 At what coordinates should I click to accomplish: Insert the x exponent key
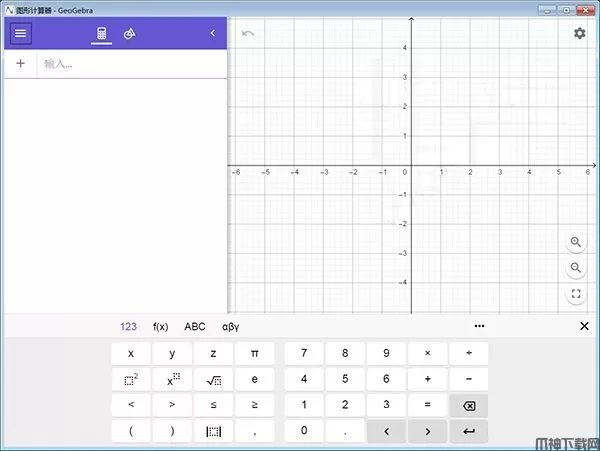[x=172, y=379]
